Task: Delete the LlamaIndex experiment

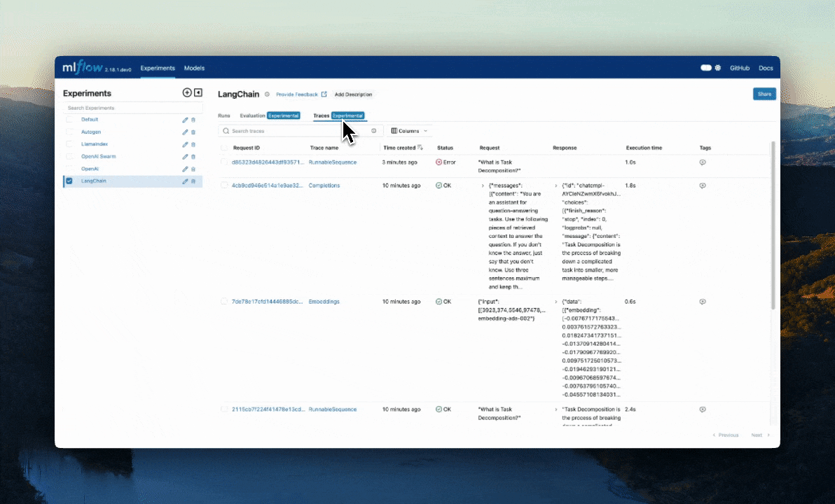Action: (x=193, y=144)
